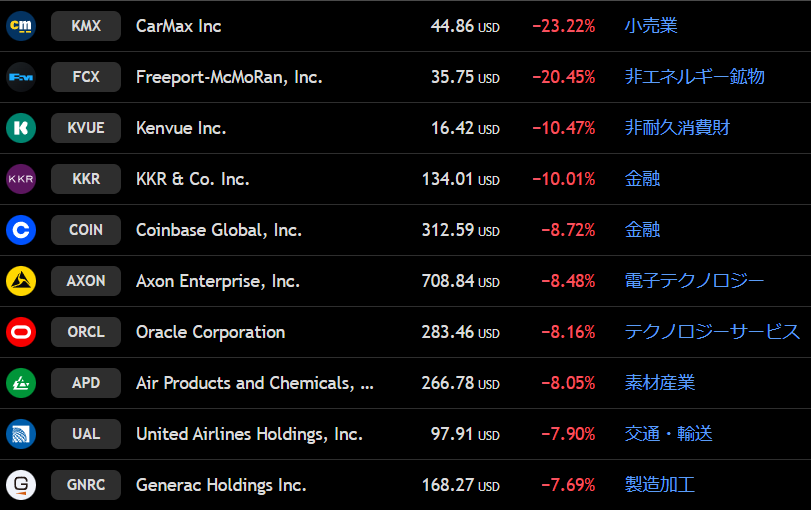811x510 pixels.
Task: Click the KKR purple logo icon
Action: click(x=21, y=179)
